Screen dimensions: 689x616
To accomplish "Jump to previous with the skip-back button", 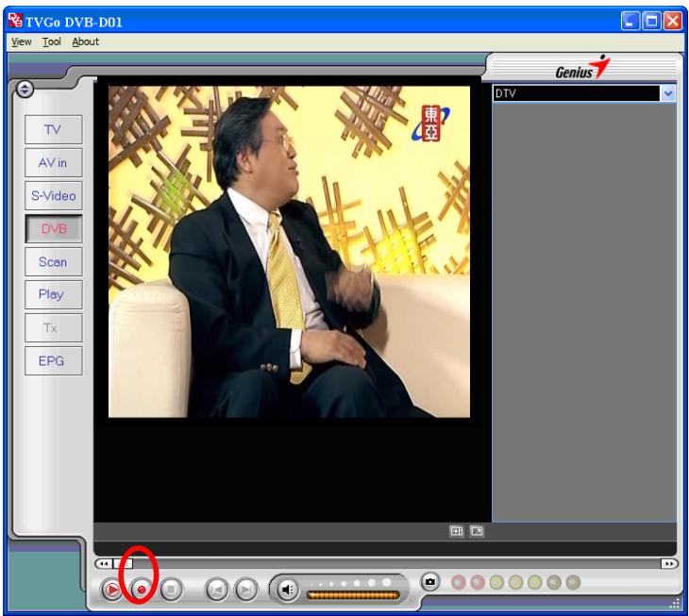I will point(217,590).
